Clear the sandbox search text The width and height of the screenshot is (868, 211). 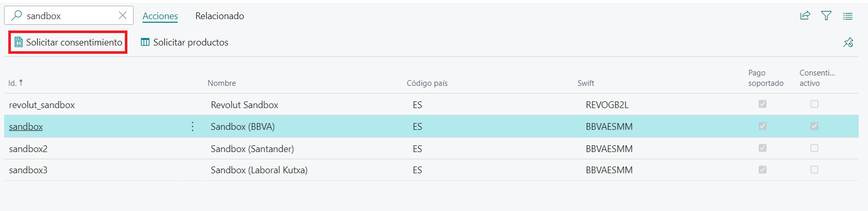(x=123, y=16)
